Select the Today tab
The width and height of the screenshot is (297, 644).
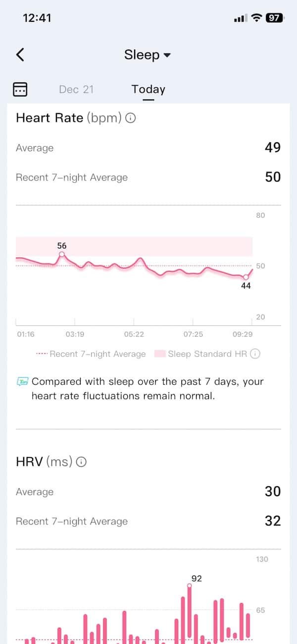(x=148, y=89)
